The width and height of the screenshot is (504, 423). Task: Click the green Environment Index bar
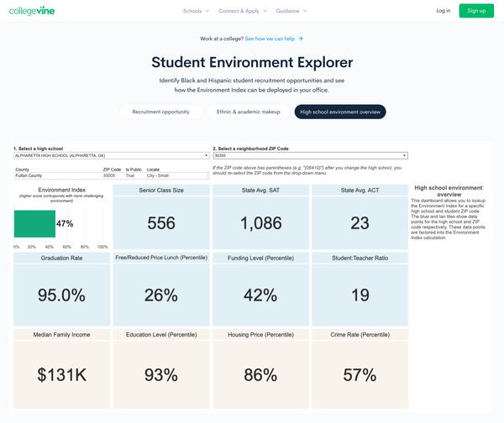click(34, 224)
